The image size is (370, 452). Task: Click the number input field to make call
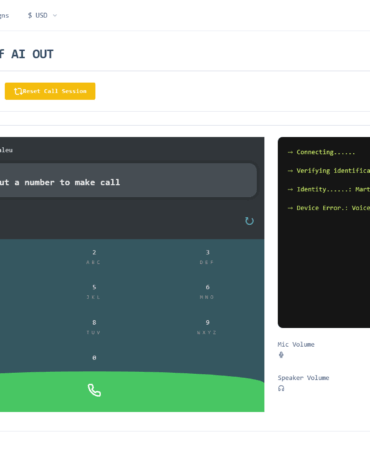[128, 180]
